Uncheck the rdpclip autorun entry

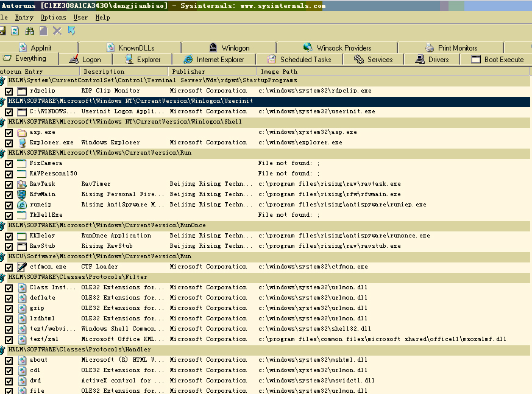tap(9, 91)
